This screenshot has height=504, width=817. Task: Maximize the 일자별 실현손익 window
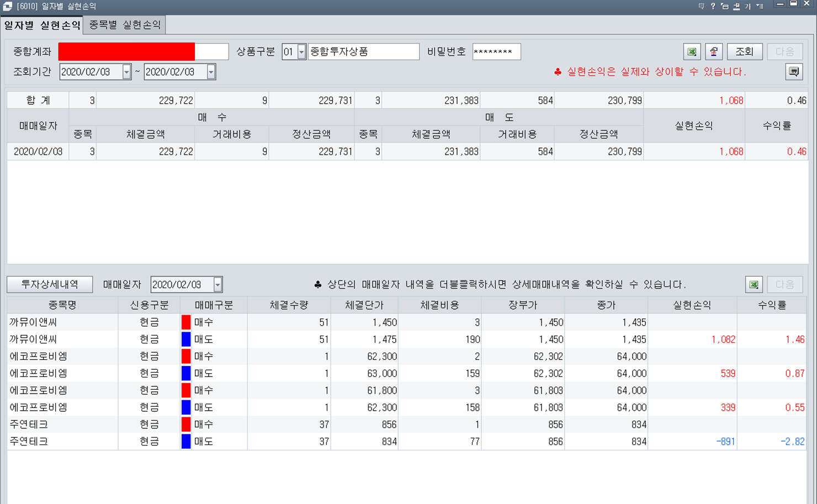(793, 4)
